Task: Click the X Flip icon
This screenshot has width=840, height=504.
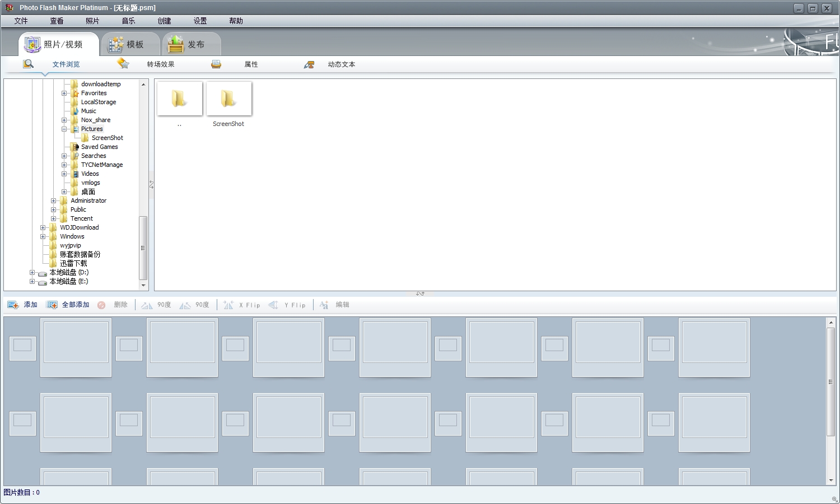Action: coord(228,305)
